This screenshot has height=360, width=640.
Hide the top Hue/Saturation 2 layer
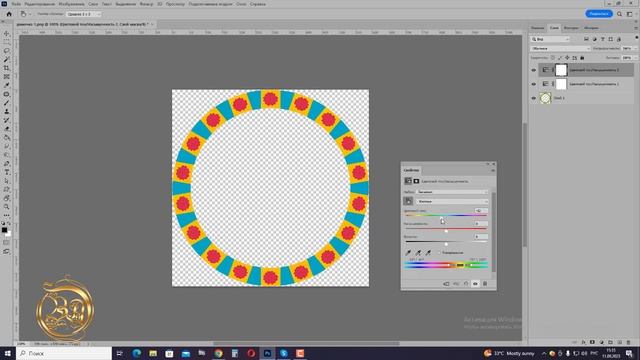(x=533, y=70)
